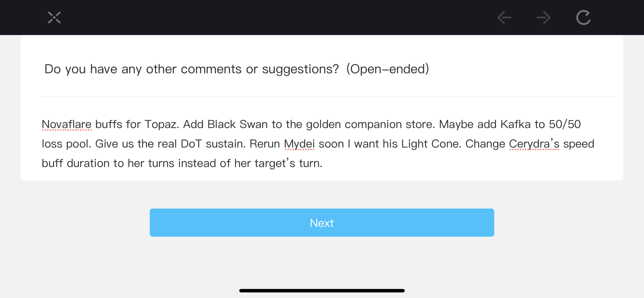
Task: Click the words Light Cone in the answer
Action: tap(431, 144)
